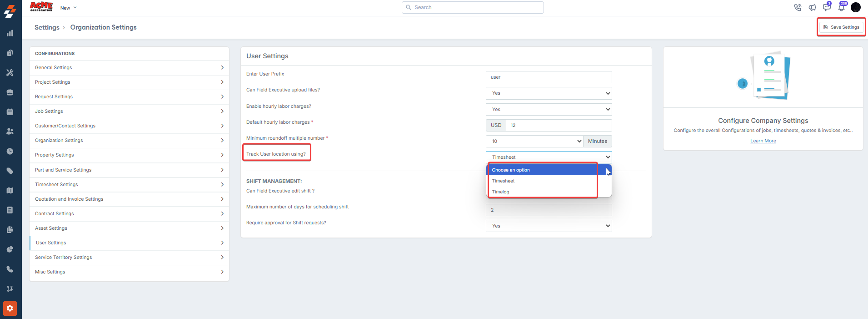
Task: Select the Timesheet option in the list
Action: point(549,181)
